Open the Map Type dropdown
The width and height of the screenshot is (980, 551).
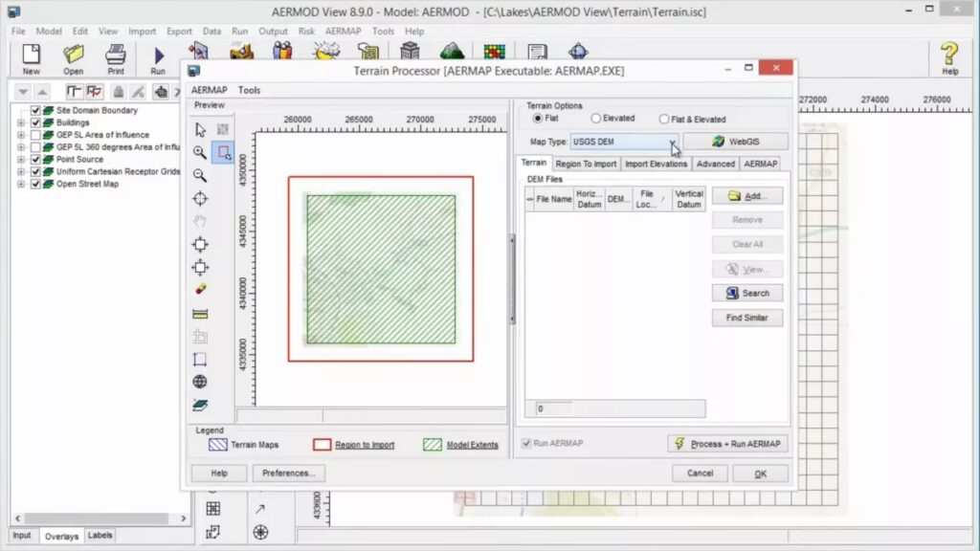point(673,142)
